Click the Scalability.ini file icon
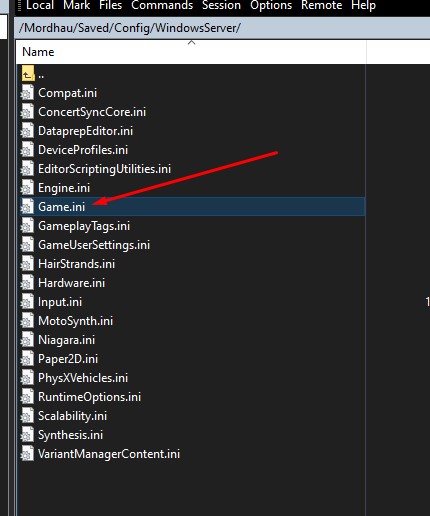This screenshot has height=516, width=430. coord(27,416)
